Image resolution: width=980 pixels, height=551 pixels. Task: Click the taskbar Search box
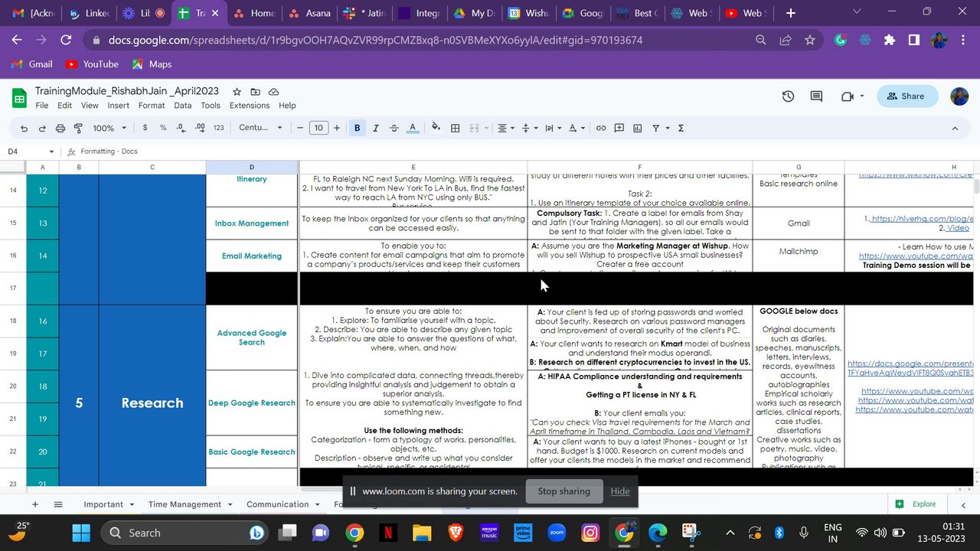coord(184,533)
